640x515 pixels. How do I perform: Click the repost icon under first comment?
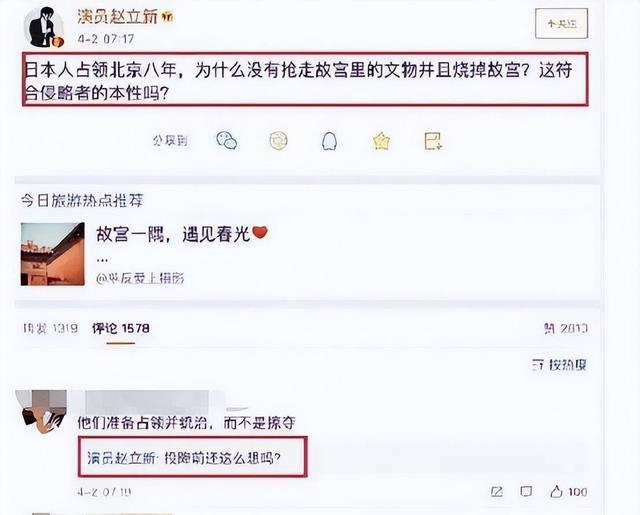[497, 492]
